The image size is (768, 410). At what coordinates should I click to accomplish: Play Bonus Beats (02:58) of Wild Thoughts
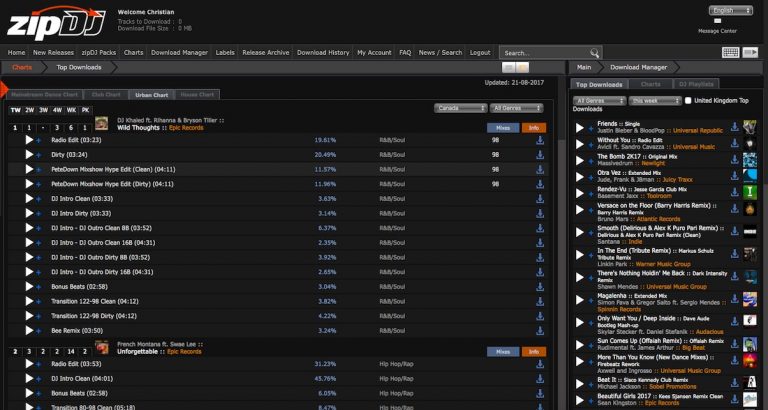29,287
